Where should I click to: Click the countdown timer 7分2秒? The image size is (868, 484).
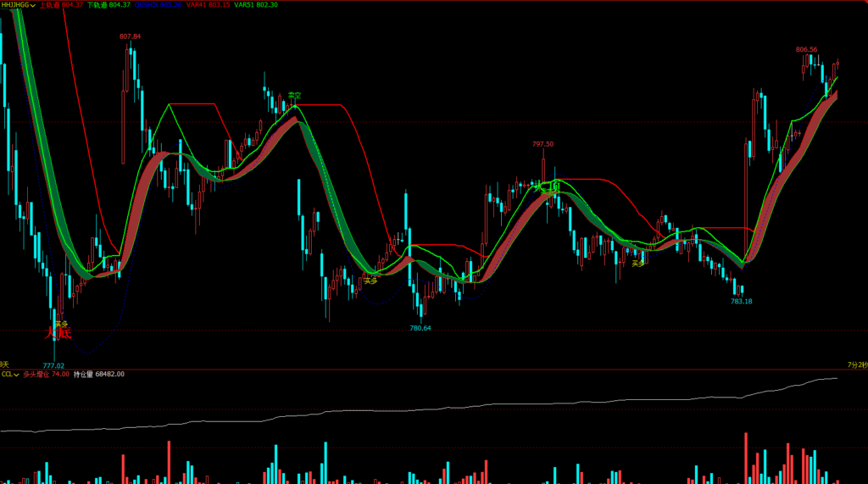(857, 364)
